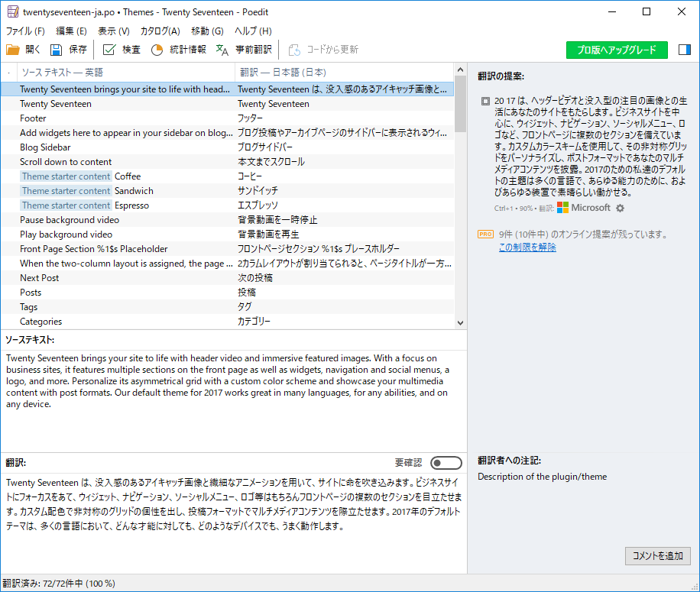Click the コメントを追加 button
Screen dimensions: 700x592
(658, 556)
